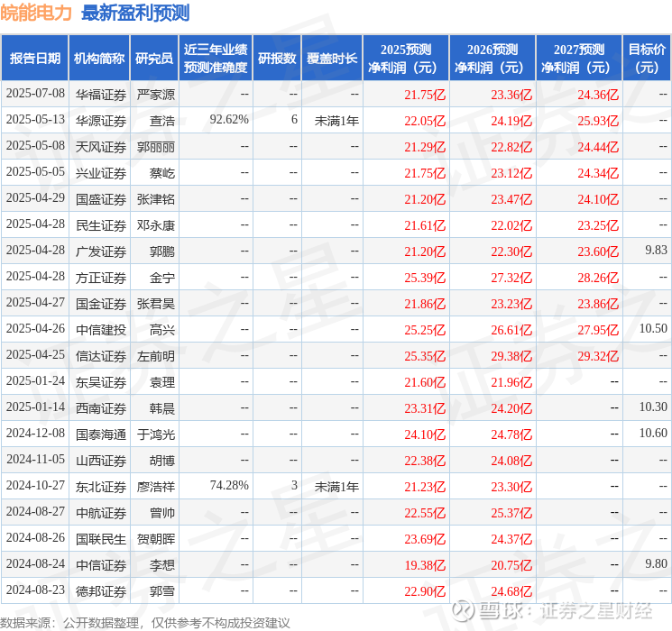Image resolution: width=672 pixels, height=631 pixels.
Task: Select 2025 profit value 19.38亿
Action: pos(425,565)
